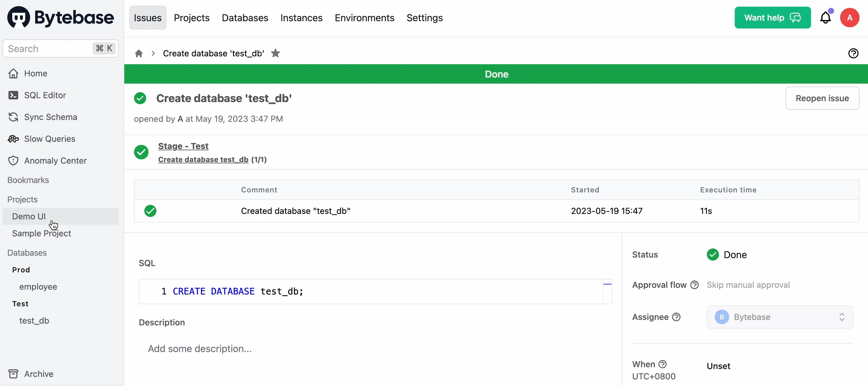Open the Assignee Bytebase dropdown

[x=780, y=317]
